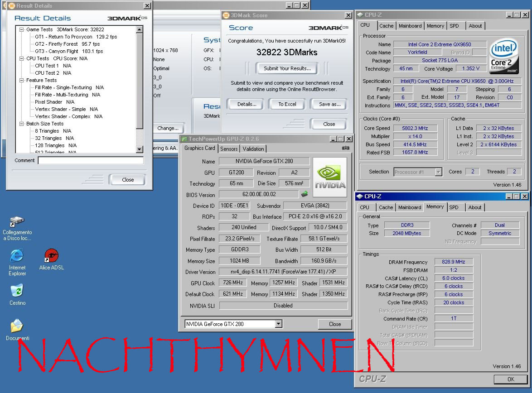Click the Subvendor EVGA (3842) field
This screenshot has height=393, width=532.
pyautogui.click(x=315, y=206)
